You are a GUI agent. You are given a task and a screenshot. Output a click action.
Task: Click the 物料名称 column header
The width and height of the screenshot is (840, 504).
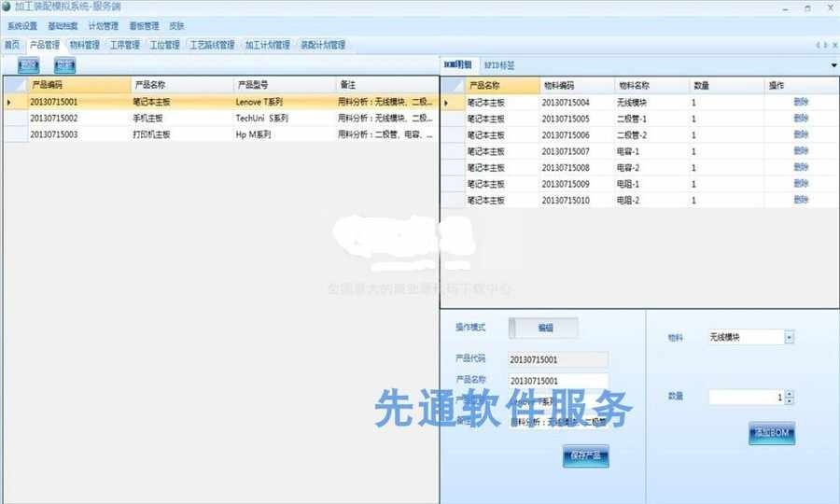pyautogui.click(x=651, y=85)
